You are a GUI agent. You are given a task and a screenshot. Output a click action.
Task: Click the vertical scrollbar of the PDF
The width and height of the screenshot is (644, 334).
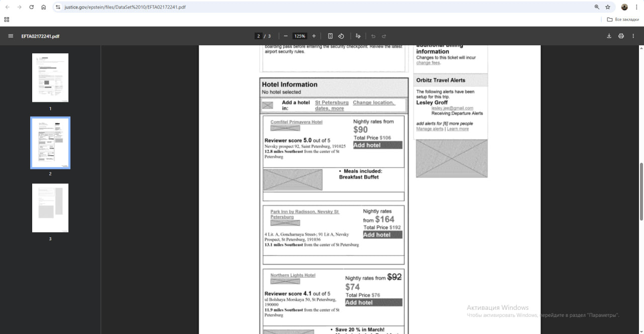click(x=640, y=191)
